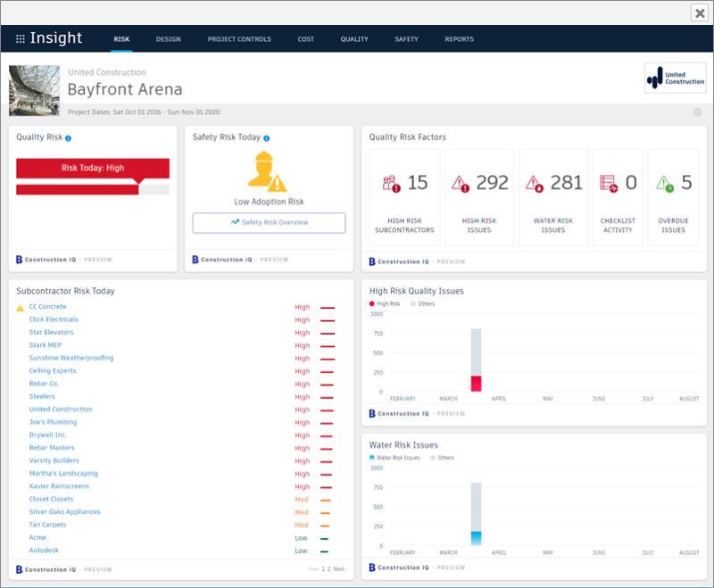Toggle the High Risk legend item

click(385, 303)
